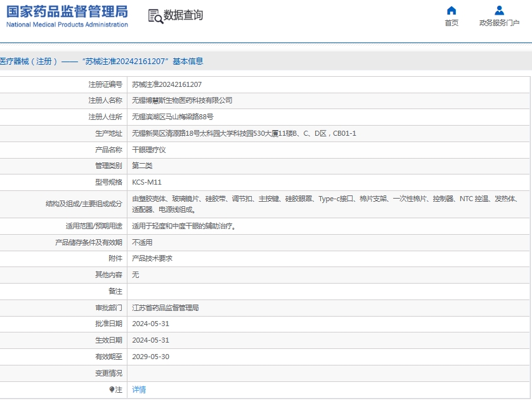Click approving department 江苏省药品监督管理局
The image size is (532, 401).
pos(165,308)
